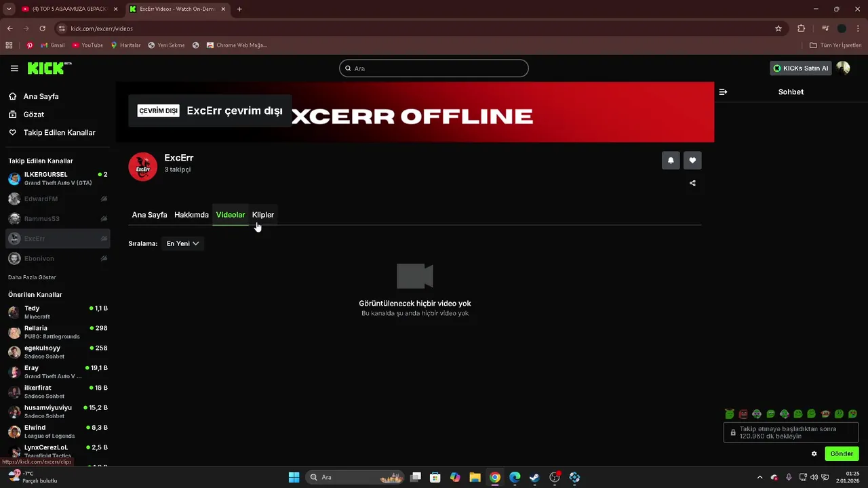Click the heart follow button for ExcErr
The width and height of the screenshot is (868, 488).
692,161
